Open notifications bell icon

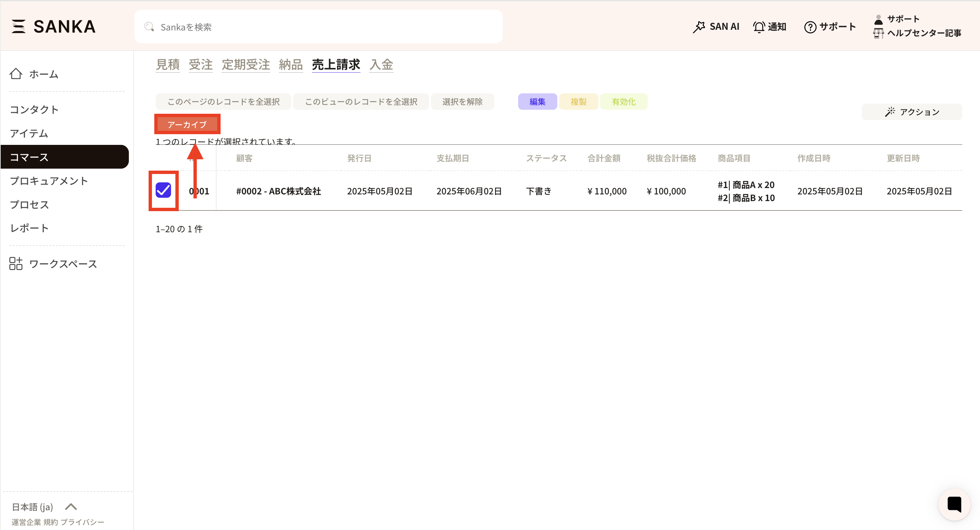[759, 27]
